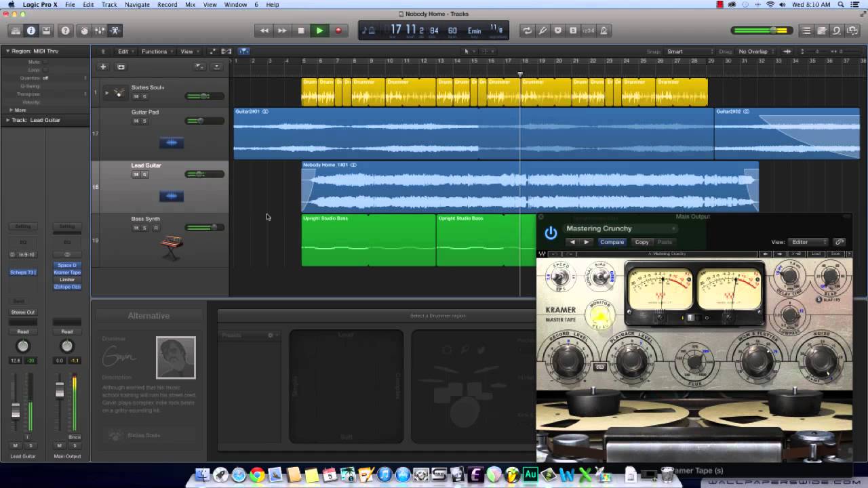Go to previous plugin preset arrow

click(572, 242)
